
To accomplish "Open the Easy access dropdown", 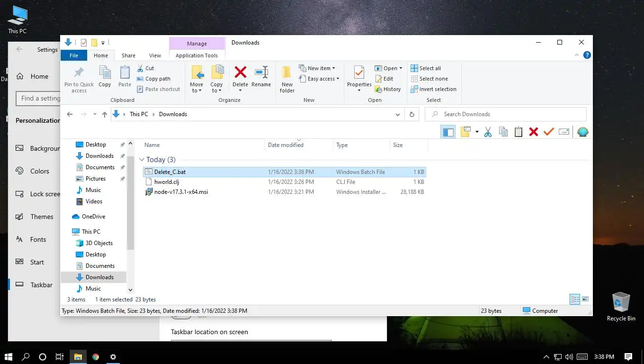I will tap(338, 79).
